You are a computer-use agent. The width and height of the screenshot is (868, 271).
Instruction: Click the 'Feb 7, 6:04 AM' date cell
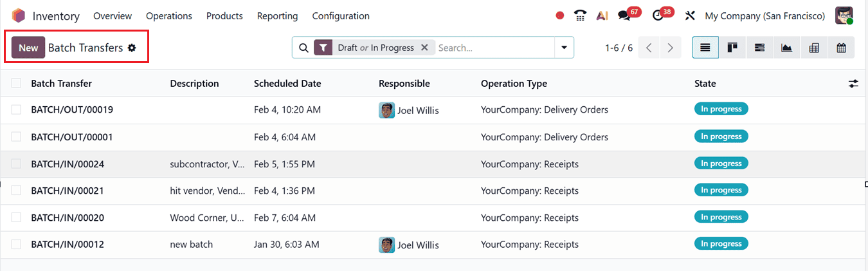coord(285,218)
